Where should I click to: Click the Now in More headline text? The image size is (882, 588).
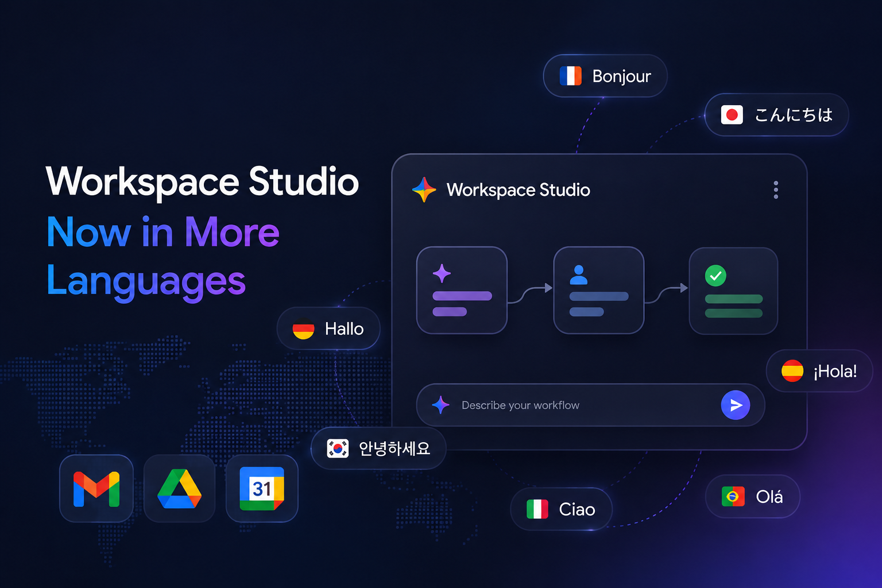(163, 233)
